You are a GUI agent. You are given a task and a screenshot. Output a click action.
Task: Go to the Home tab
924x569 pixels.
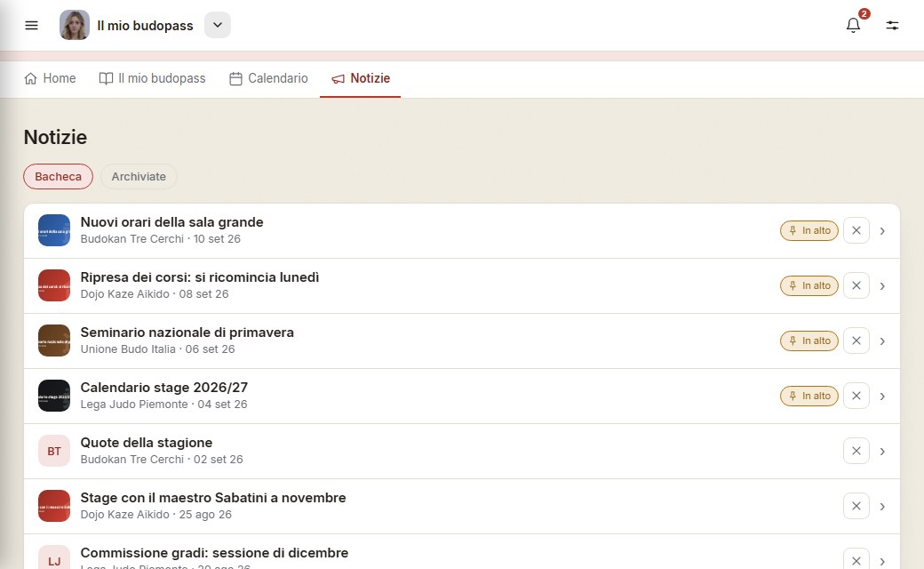pos(50,78)
